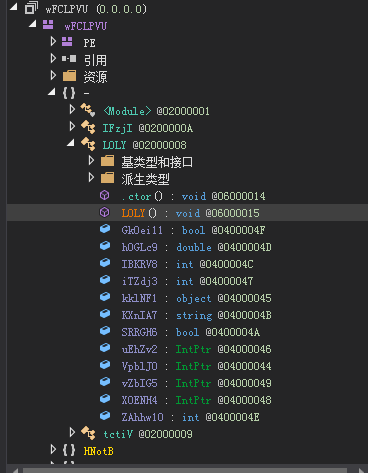Click the text iTZdj3

click(139, 281)
